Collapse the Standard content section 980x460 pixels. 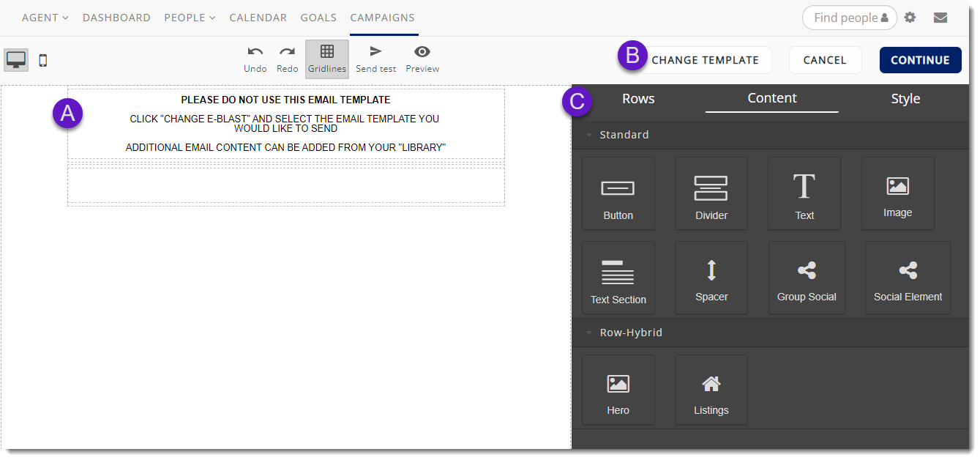coord(590,135)
